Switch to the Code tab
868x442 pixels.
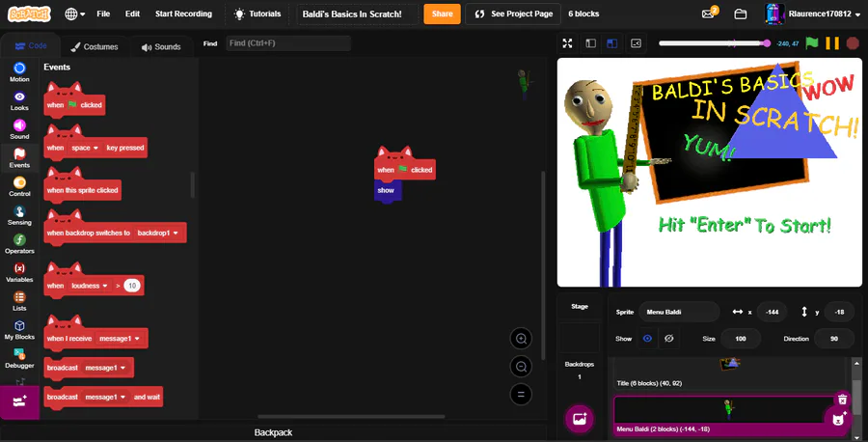31,45
